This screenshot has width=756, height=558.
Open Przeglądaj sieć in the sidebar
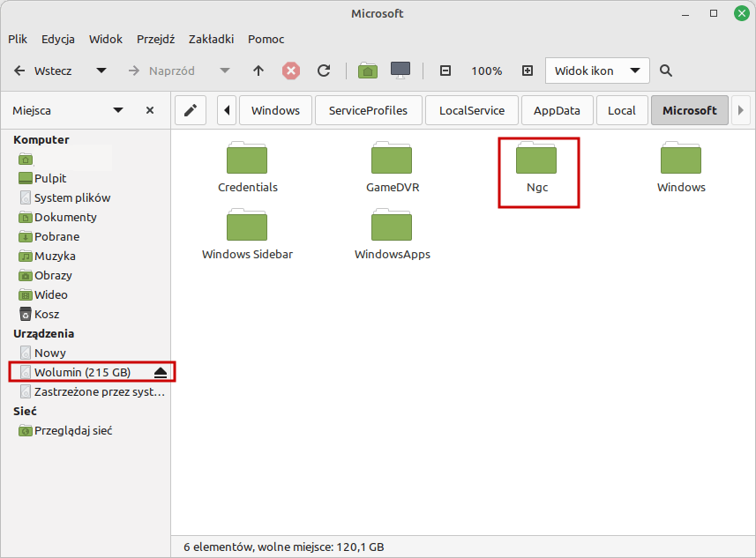tap(65, 430)
